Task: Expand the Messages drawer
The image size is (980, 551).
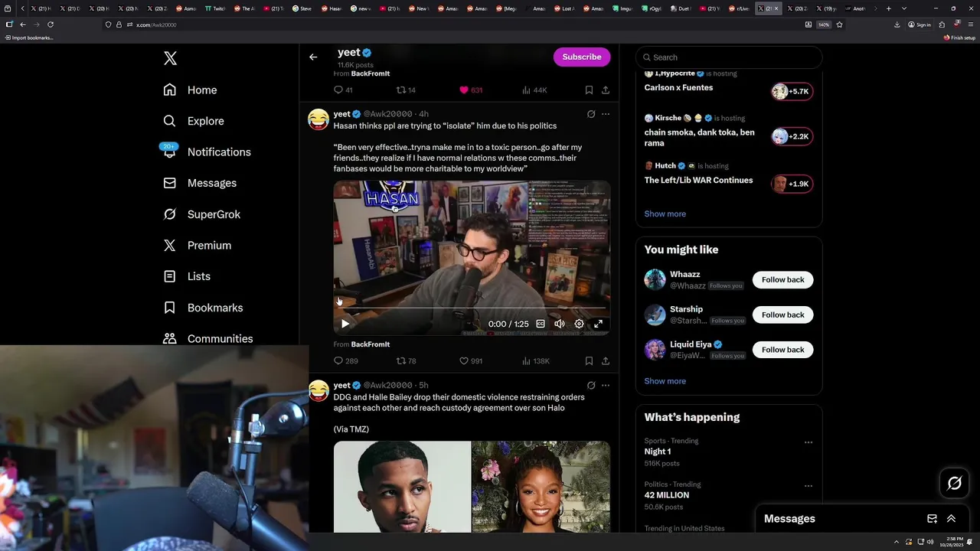Action: coord(951,519)
